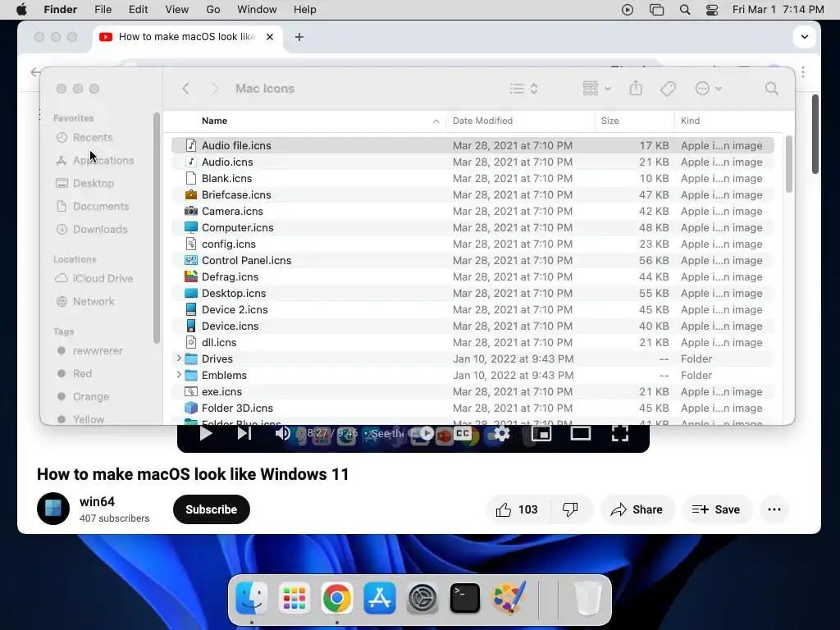Open video settings gear
The height and width of the screenshot is (630, 840).
[501, 433]
